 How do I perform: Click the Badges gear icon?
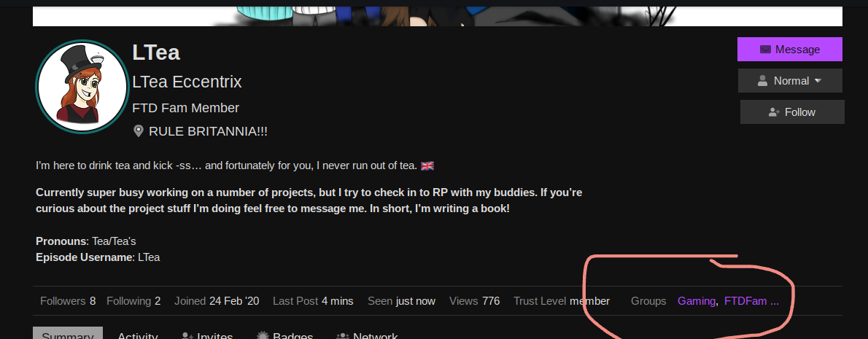coord(263,335)
